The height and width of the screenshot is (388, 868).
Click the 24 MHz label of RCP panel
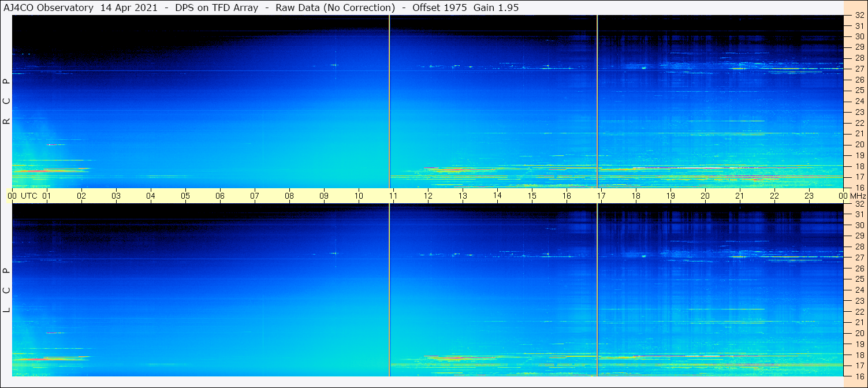coord(859,101)
